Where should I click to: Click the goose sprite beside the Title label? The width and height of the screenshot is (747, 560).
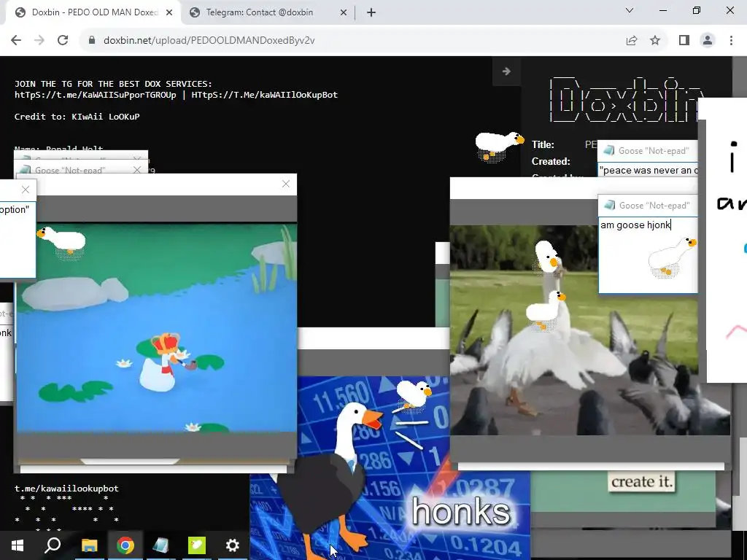500,146
